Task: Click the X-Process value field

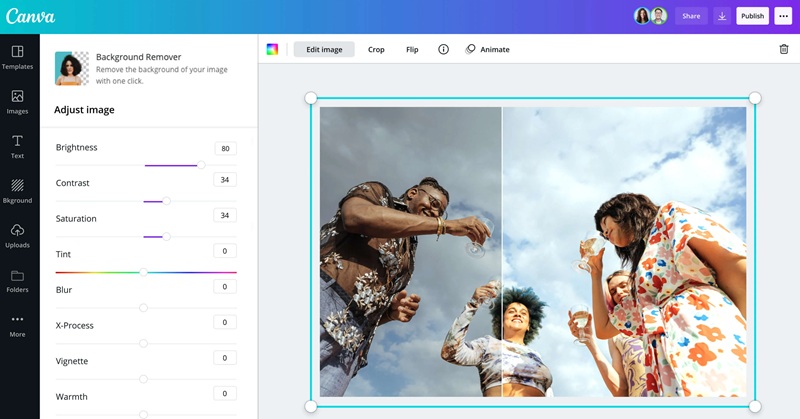Action: click(x=224, y=323)
